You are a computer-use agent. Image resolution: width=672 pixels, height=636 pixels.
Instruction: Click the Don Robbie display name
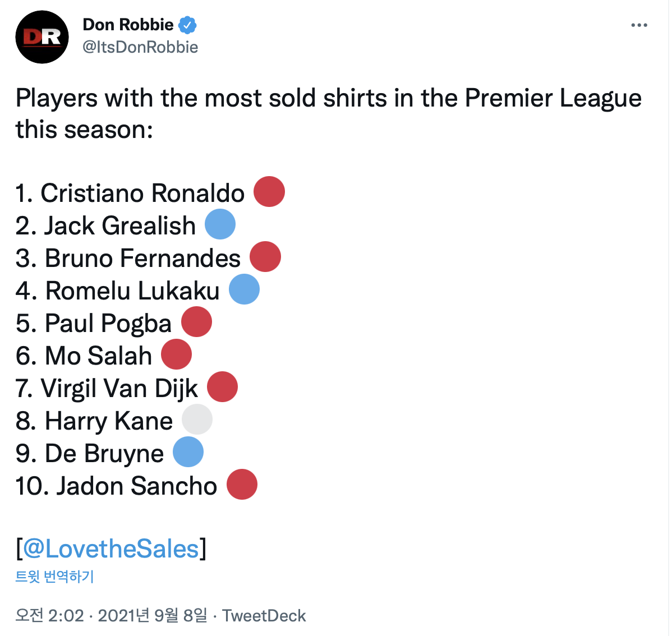[128, 25]
